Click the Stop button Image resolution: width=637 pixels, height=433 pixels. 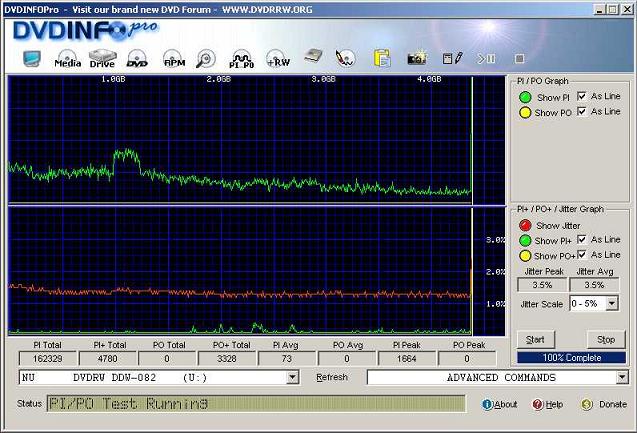coord(606,340)
